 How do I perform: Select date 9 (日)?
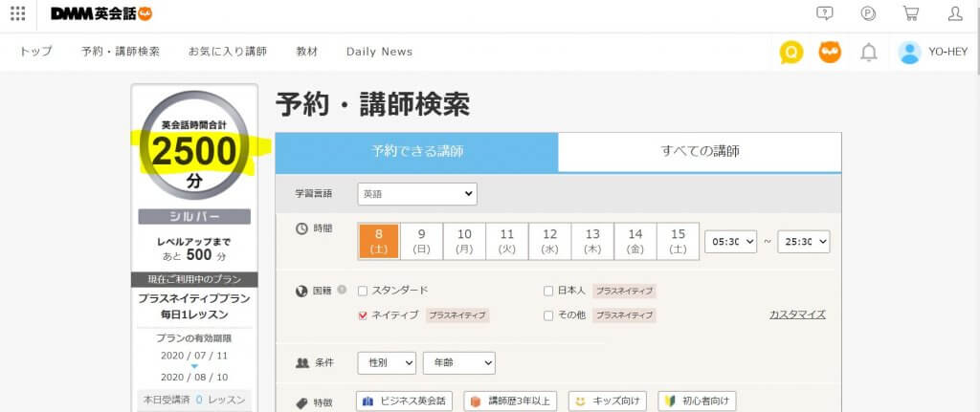coord(421,241)
